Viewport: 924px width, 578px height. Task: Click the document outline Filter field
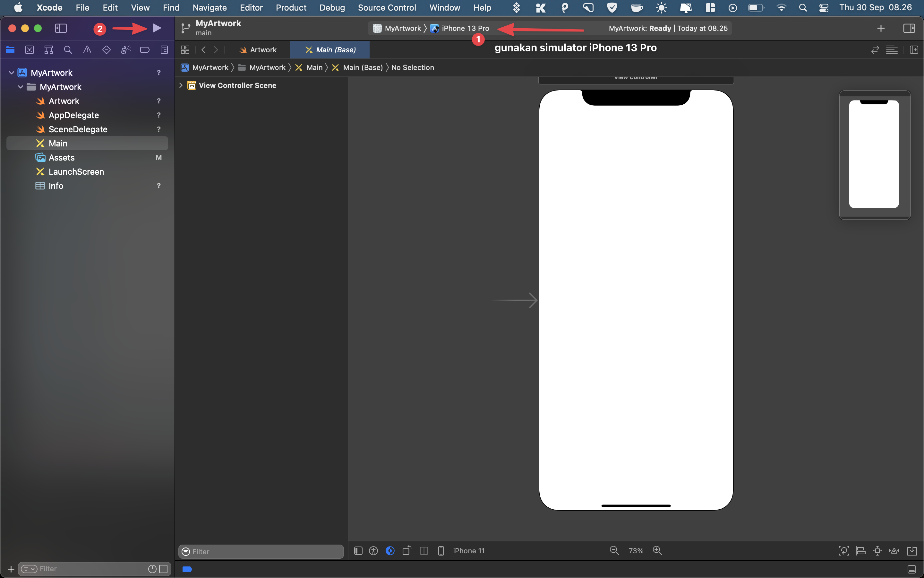tap(261, 551)
